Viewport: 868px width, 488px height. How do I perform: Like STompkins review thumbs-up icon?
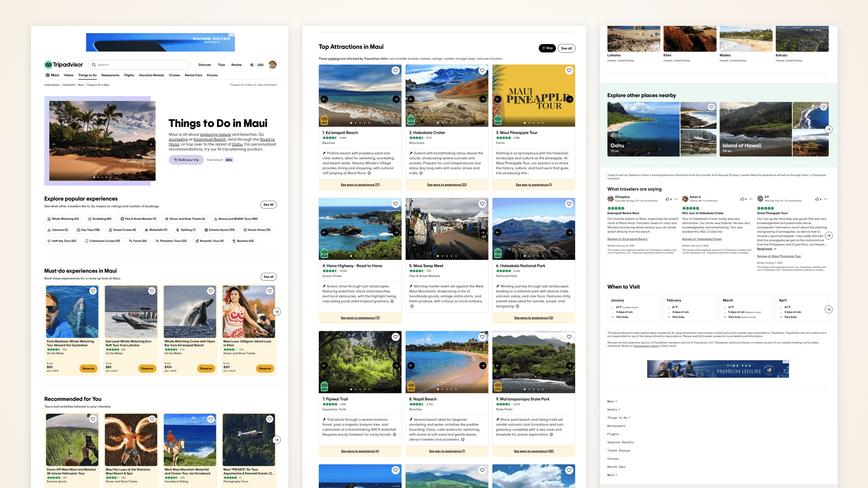667,199
